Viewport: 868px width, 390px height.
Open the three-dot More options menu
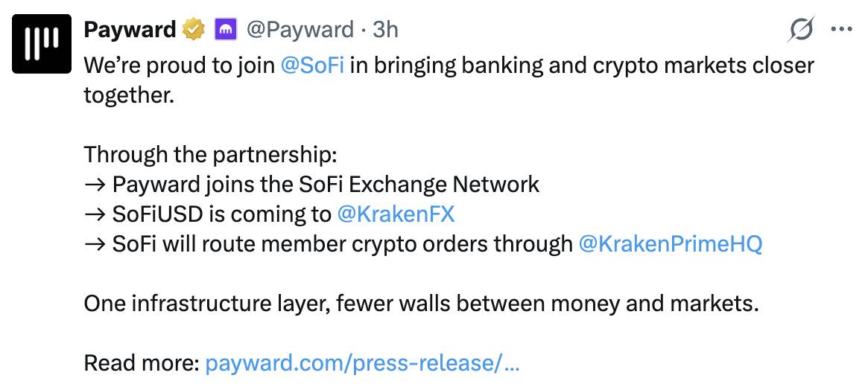pos(842,30)
